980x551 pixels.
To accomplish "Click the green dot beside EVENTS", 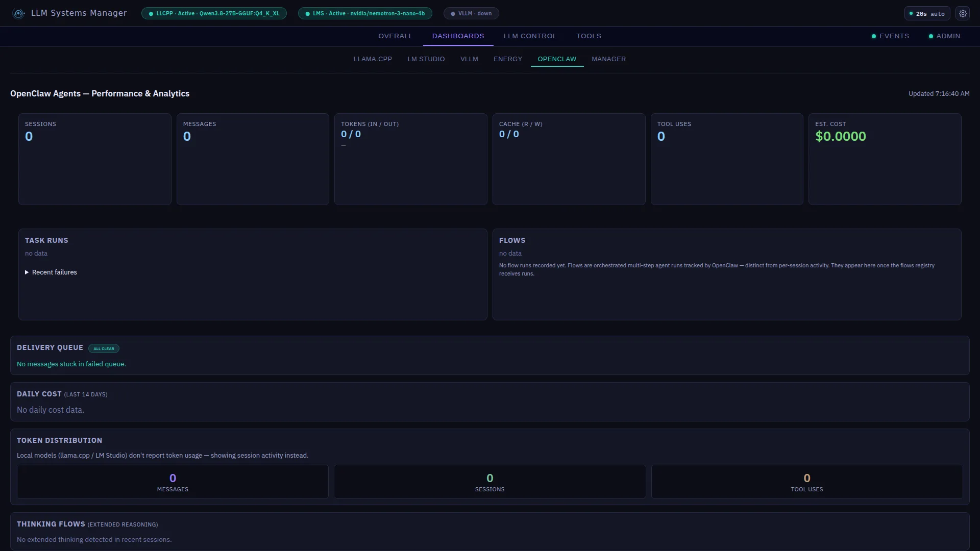I will pyautogui.click(x=874, y=36).
